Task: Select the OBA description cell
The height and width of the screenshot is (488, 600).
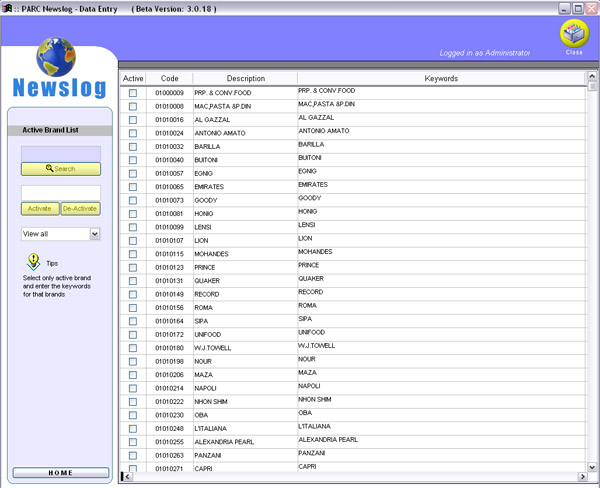Action: (245, 415)
